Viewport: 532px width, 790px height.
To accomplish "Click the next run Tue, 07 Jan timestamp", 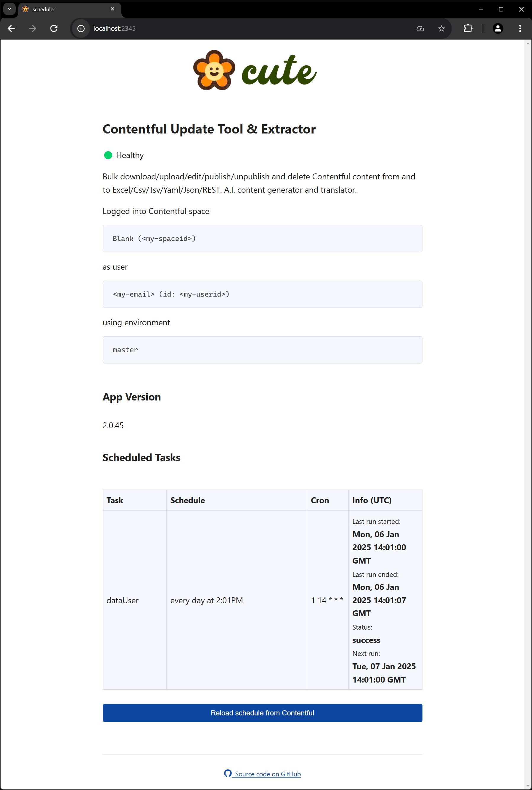I will click(384, 673).
